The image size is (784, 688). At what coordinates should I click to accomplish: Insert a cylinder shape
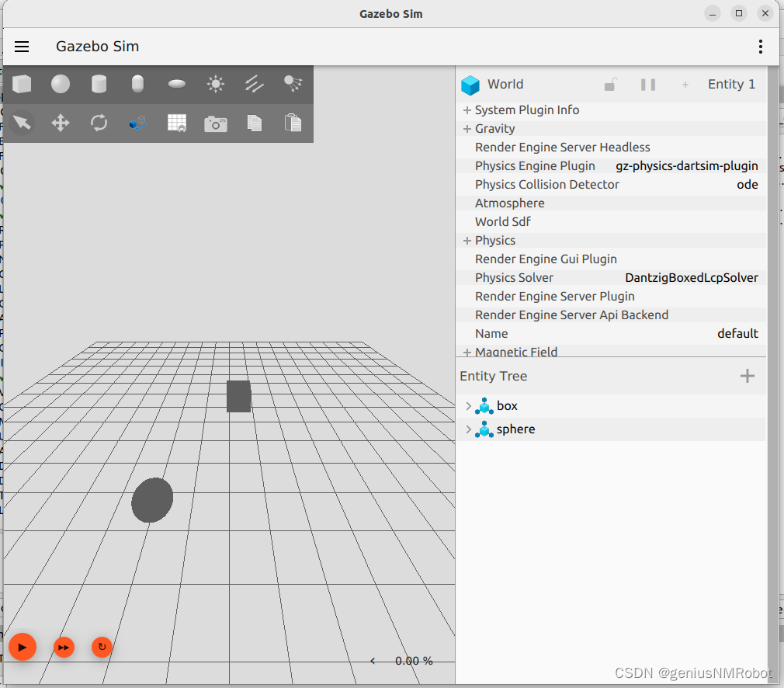tap(99, 84)
